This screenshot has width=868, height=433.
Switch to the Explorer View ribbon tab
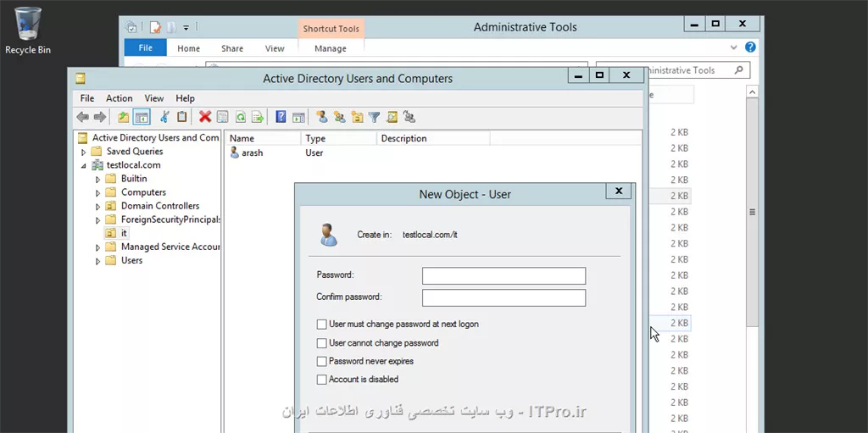275,48
